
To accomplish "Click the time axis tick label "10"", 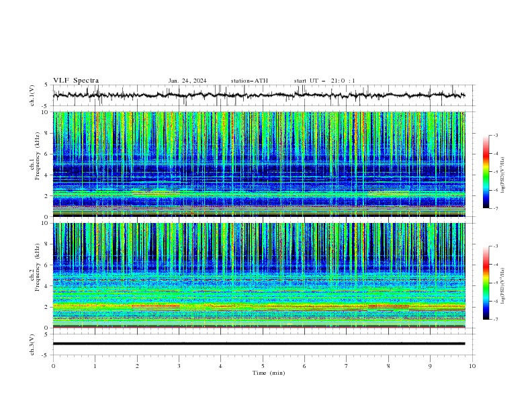I will click(x=472, y=366).
